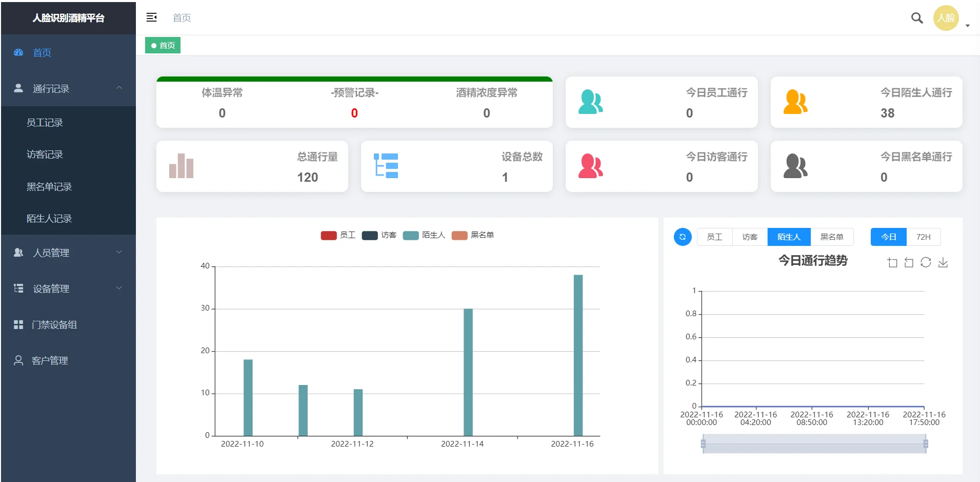Toggle 黑名单 series in the bar chart legend

pyautogui.click(x=472, y=235)
